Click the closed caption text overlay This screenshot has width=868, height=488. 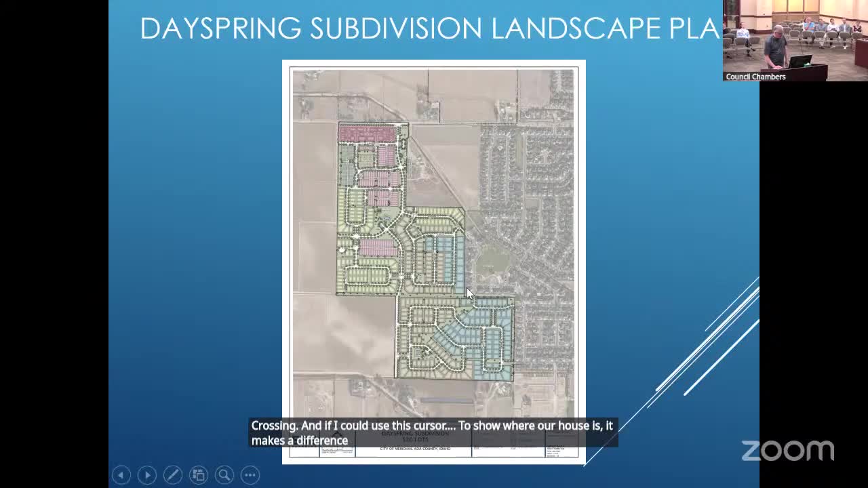coord(433,432)
